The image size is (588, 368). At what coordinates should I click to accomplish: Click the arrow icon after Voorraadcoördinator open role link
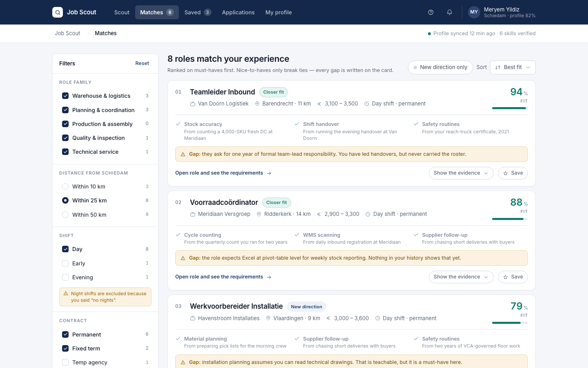click(269, 277)
